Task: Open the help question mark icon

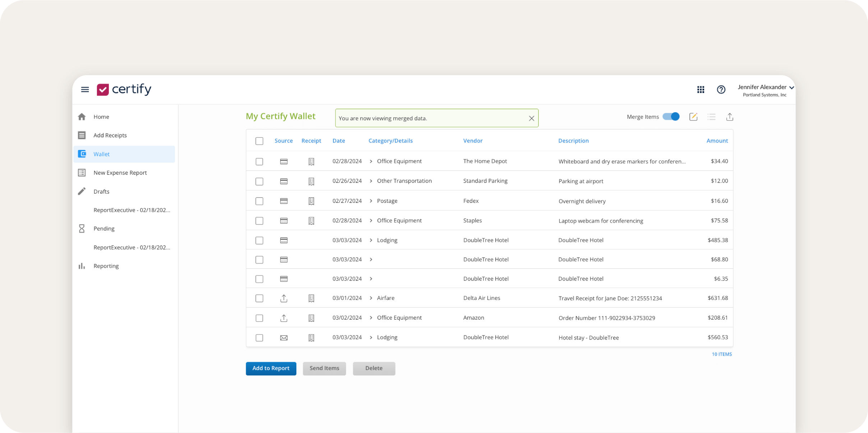Action: (721, 90)
